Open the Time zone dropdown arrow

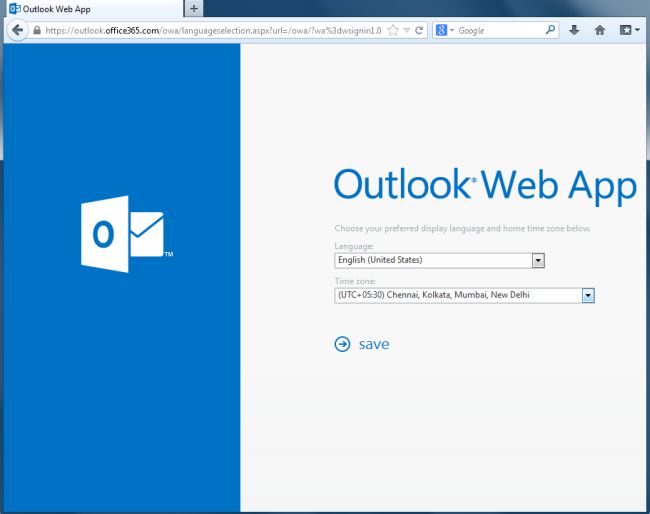coord(588,296)
